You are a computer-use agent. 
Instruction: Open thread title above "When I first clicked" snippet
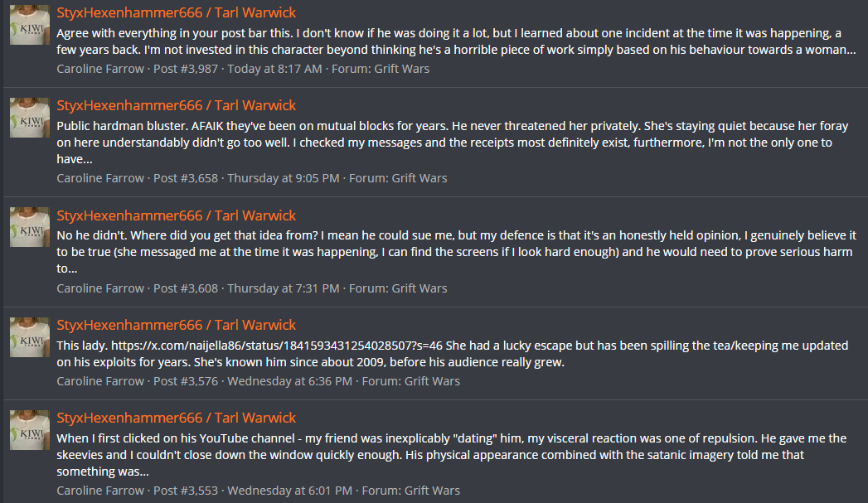point(176,418)
